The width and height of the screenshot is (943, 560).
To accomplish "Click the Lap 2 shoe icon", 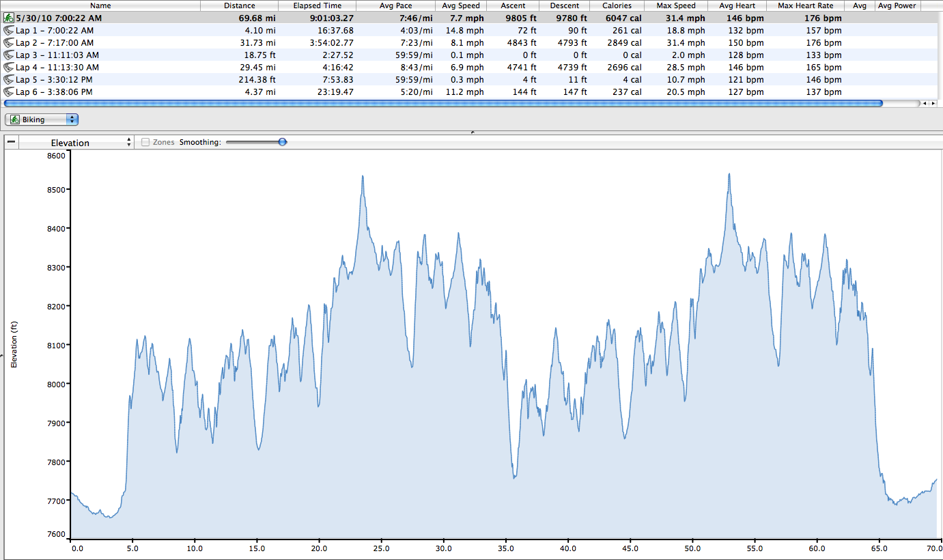I will (9, 43).
